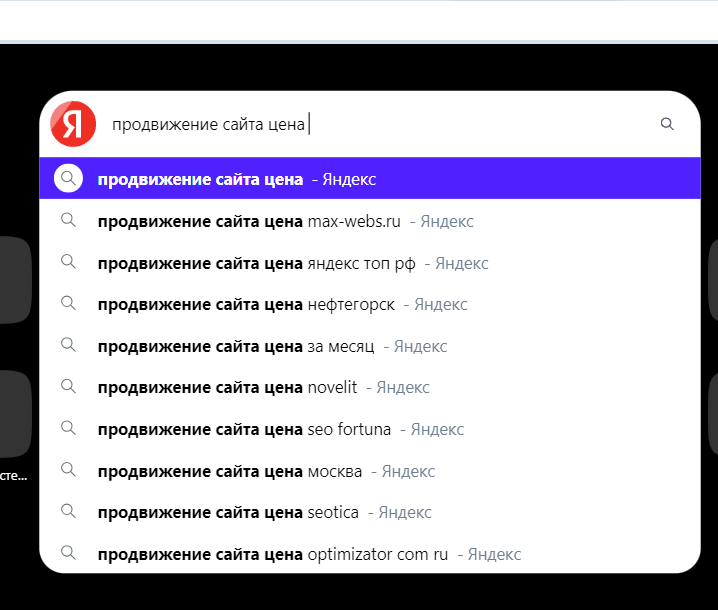Screen dimensions: 718x610
Task: Click magnifier icon in highlighted first suggestion
Action: (68, 178)
